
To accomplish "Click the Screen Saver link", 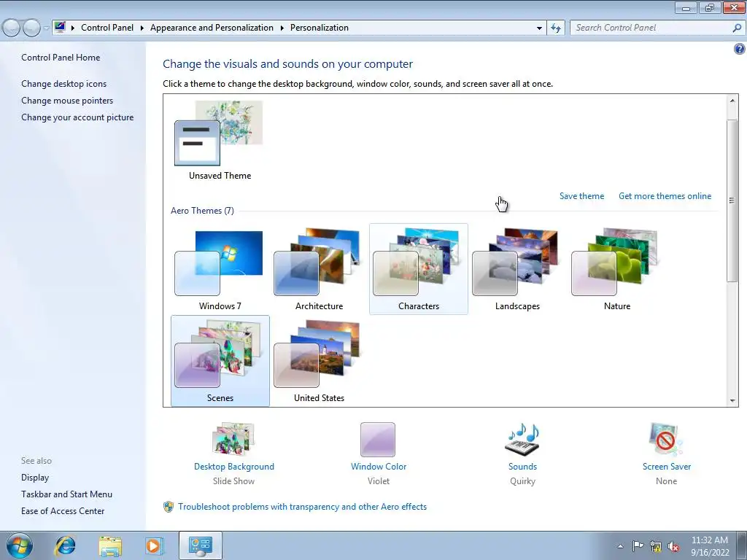I will tap(667, 467).
